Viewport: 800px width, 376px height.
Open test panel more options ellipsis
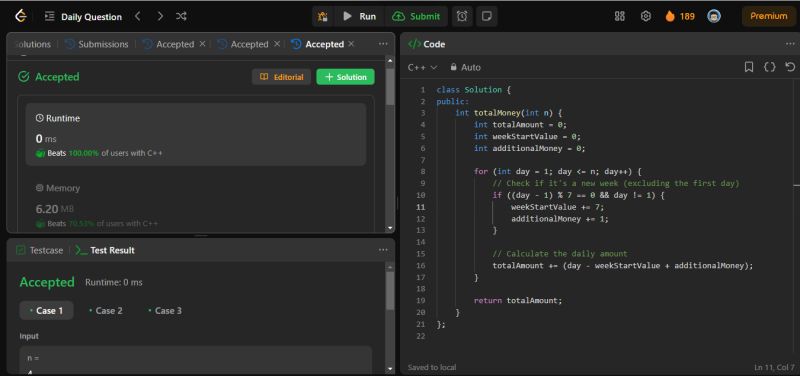pyautogui.click(x=383, y=250)
